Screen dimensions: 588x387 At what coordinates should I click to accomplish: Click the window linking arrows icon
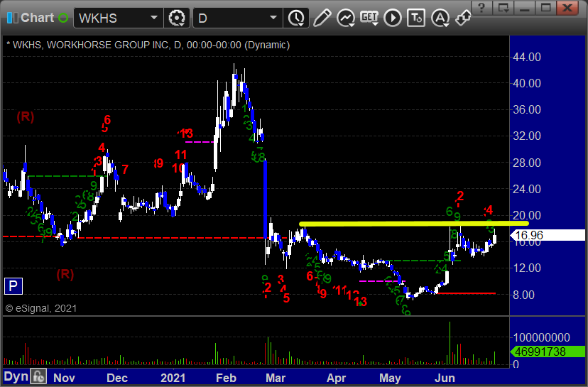[x=463, y=18]
